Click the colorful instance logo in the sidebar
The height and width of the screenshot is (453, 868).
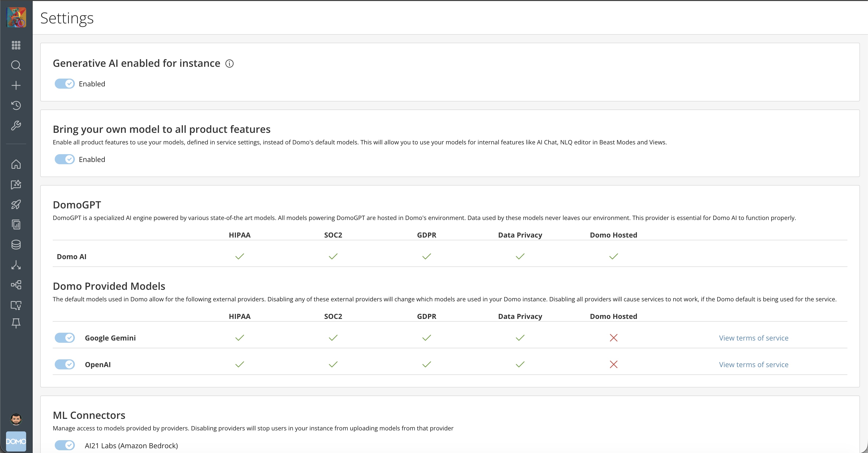point(16,18)
